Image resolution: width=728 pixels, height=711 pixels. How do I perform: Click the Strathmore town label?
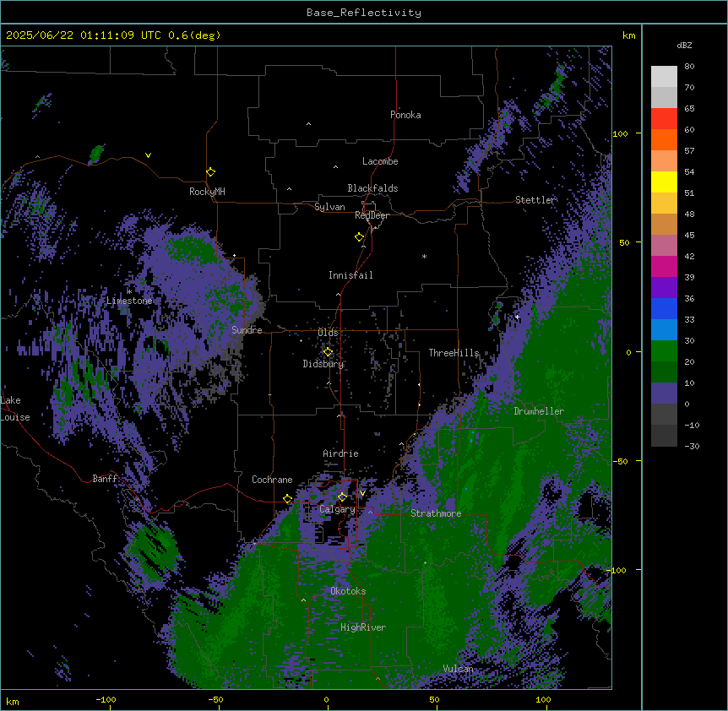pos(436,513)
